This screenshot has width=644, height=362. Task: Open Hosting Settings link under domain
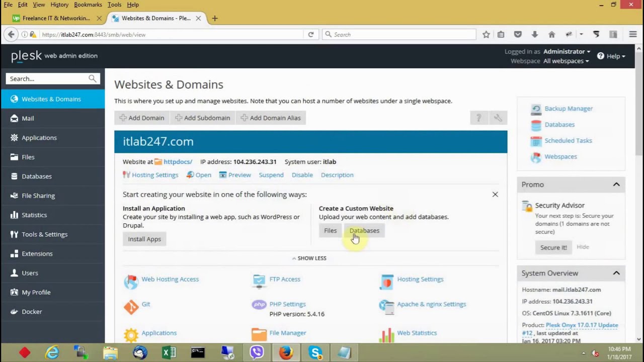pyautogui.click(x=155, y=175)
